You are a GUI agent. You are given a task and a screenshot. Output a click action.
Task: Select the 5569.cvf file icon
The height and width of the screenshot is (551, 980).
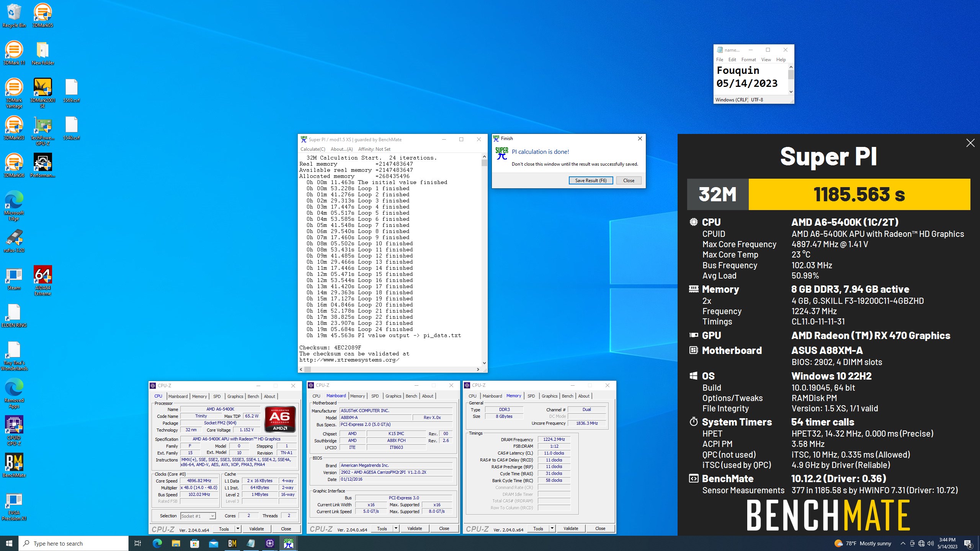click(71, 91)
